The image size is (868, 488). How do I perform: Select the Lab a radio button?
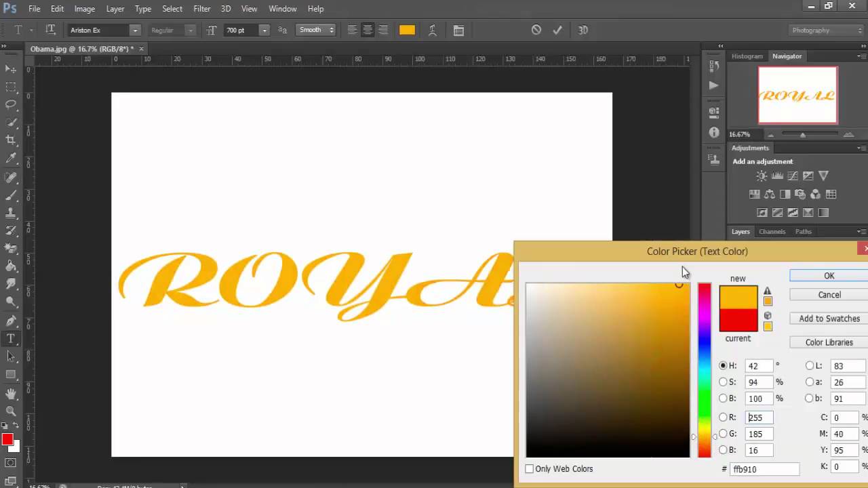[810, 382]
